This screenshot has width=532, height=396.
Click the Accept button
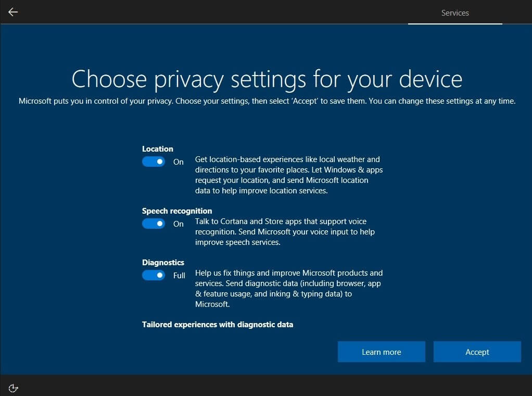pos(477,352)
